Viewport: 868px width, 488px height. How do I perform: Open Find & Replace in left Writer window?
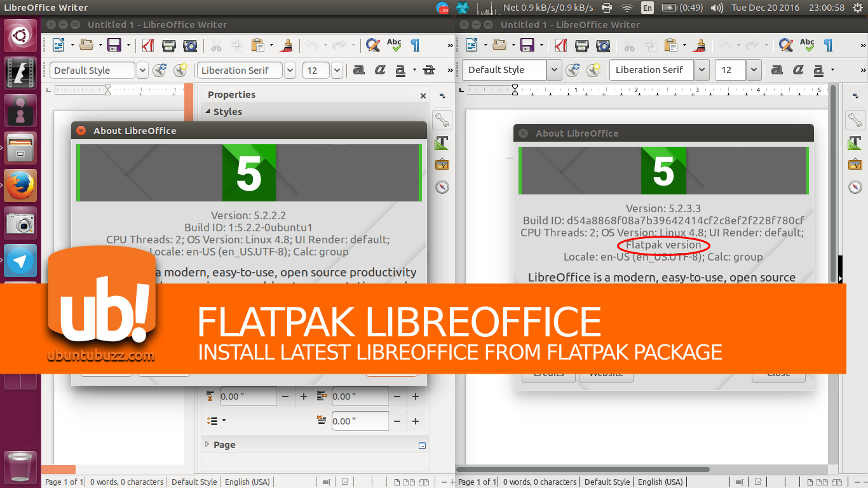(x=373, y=45)
